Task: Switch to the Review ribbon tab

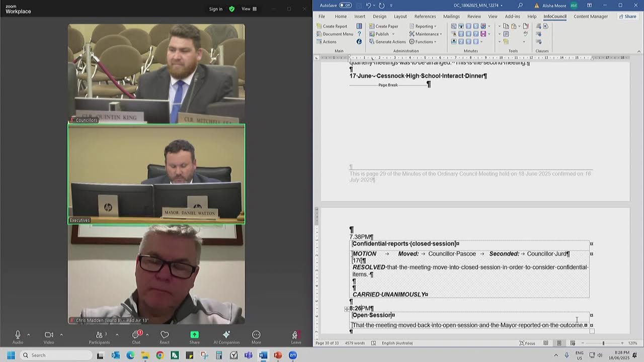Action: tap(474, 17)
